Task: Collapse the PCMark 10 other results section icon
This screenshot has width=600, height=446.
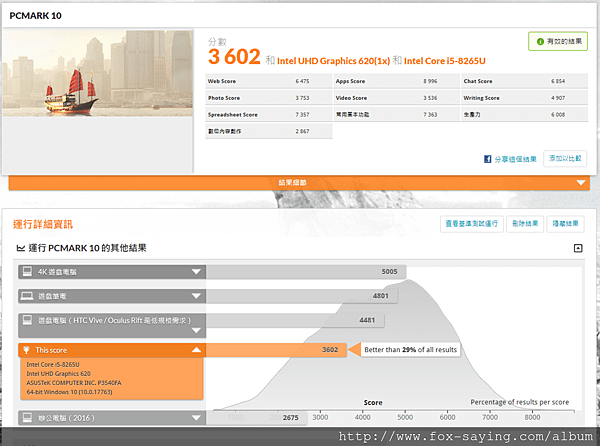Action: 578,248
